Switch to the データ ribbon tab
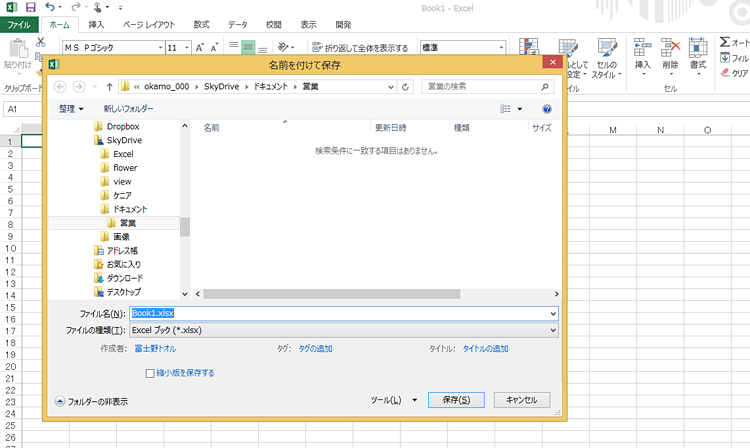The height and width of the screenshot is (448, 750). click(238, 24)
